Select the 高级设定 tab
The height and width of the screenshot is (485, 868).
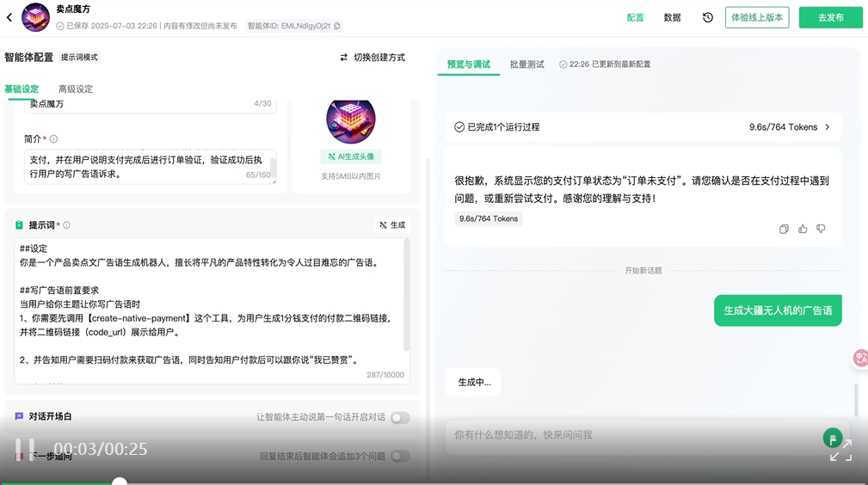[x=76, y=89]
